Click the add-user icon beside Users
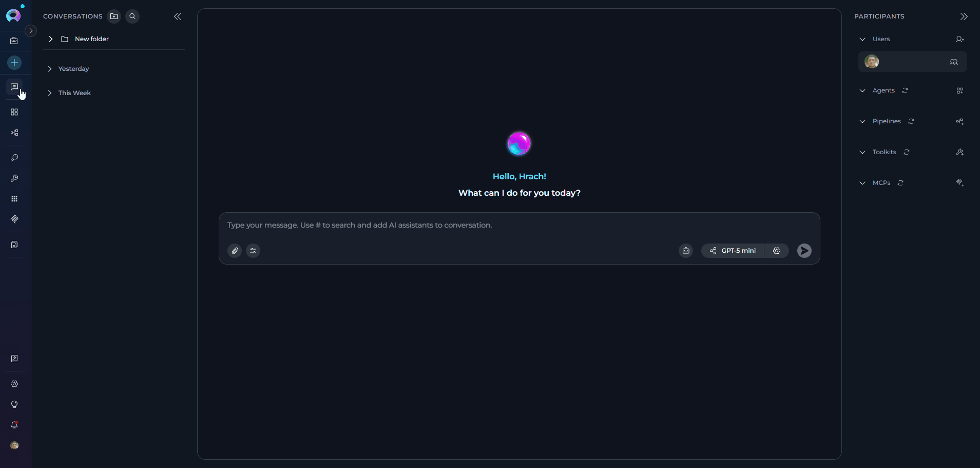Viewport: 980px width, 468px height. 959,39
